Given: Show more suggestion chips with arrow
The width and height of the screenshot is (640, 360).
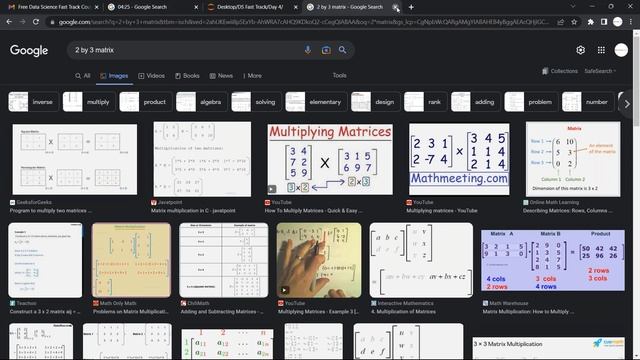Looking at the screenshot, I should 627,104.
